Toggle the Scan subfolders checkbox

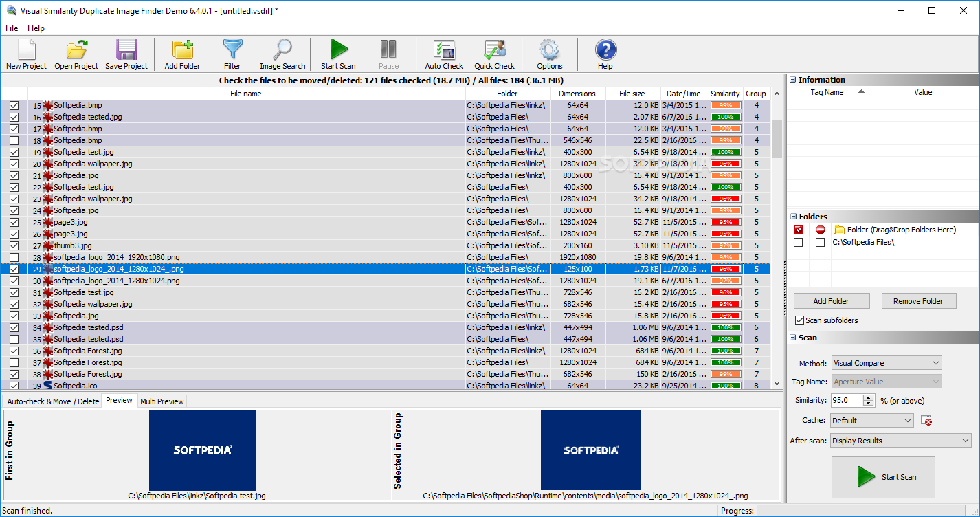[800, 320]
